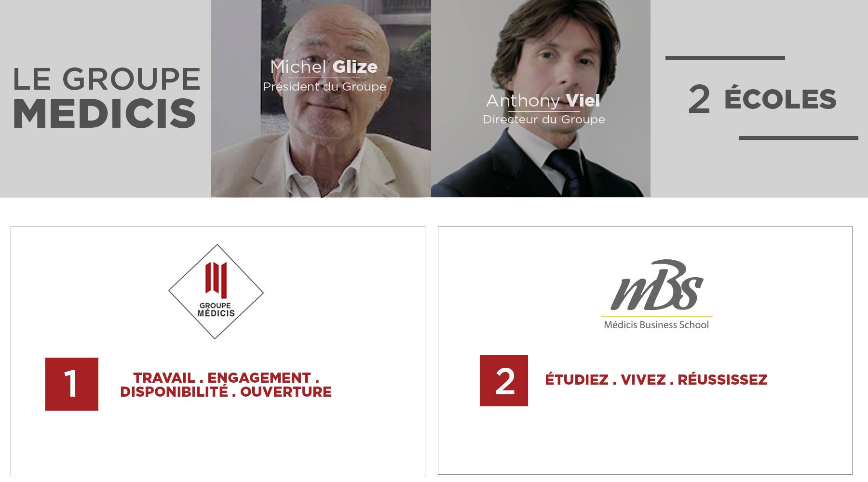This screenshot has width=868, height=482.
Task: Open the Anthony Viel portrait photo
Action: (x=541, y=98)
